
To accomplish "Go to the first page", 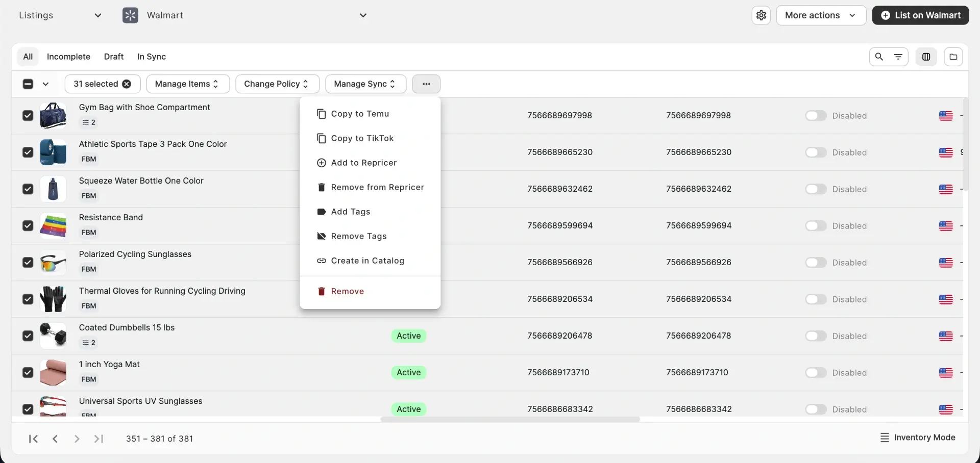I will click(x=34, y=439).
